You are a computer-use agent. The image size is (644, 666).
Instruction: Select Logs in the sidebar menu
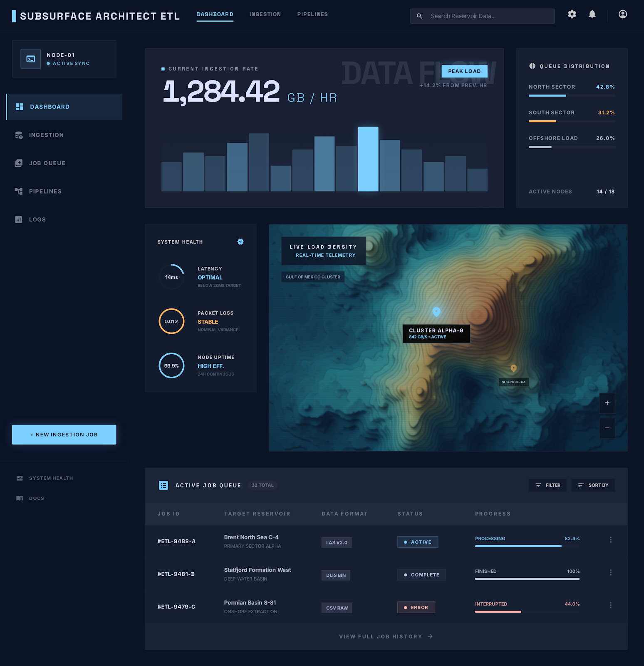[x=64, y=219]
